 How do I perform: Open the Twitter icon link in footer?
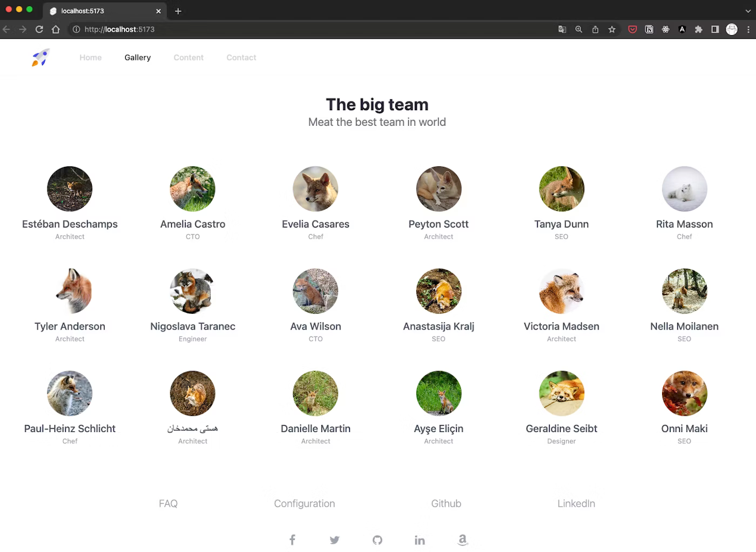[335, 540]
